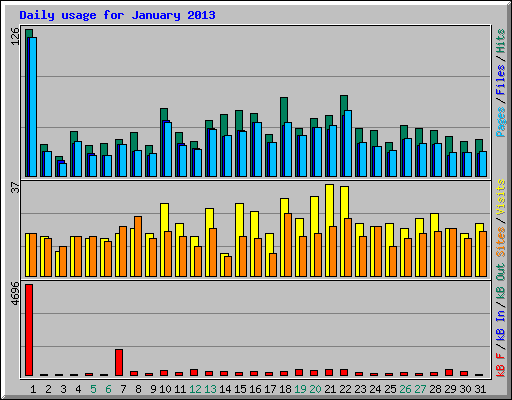Click day label '26' on the axis
512x400 pixels.
click(405, 389)
